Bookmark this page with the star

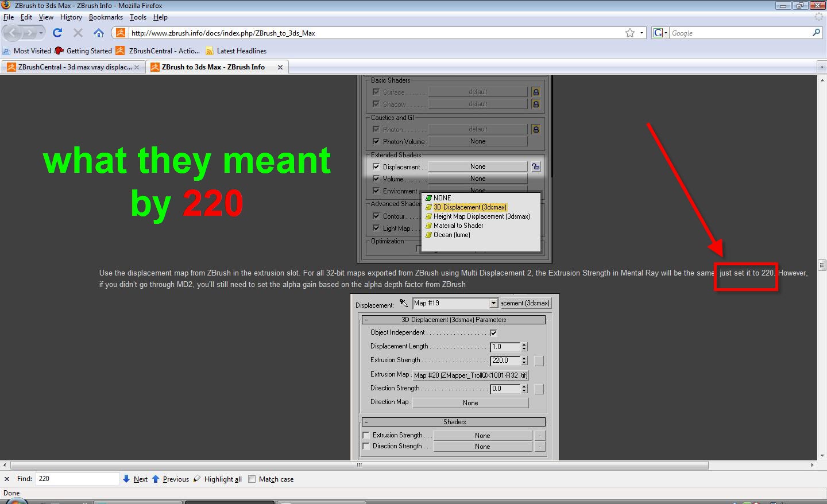(x=630, y=33)
